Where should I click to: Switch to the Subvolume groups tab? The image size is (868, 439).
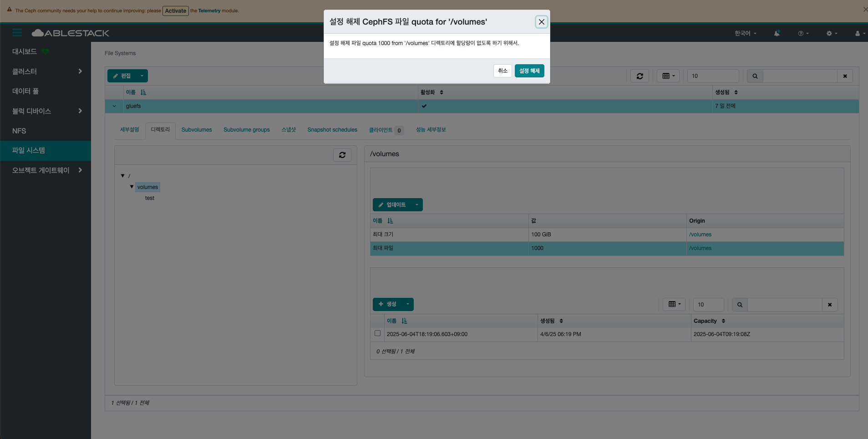coord(246,130)
